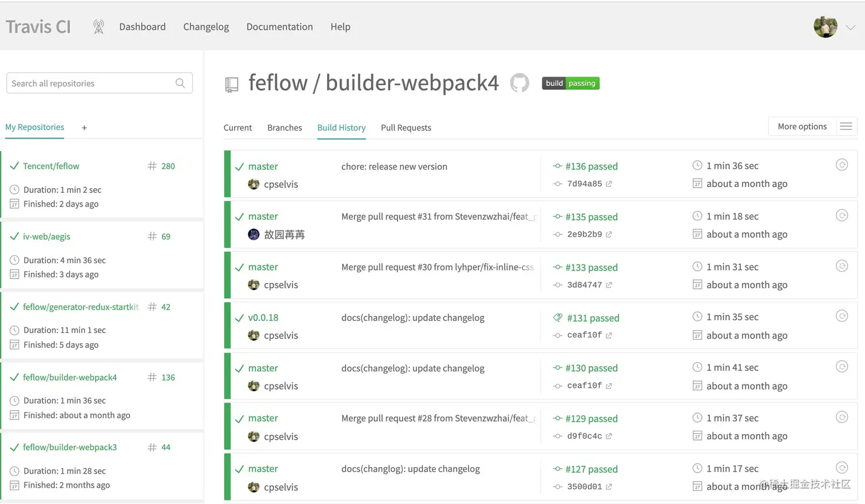Click the hamburger icon beside More options

(846, 126)
